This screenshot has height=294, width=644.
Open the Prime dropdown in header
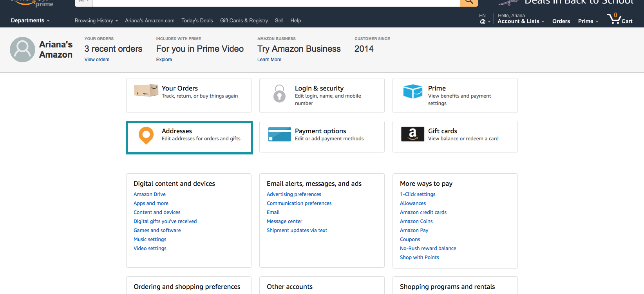pyautogui.click(x=588, y=21)
